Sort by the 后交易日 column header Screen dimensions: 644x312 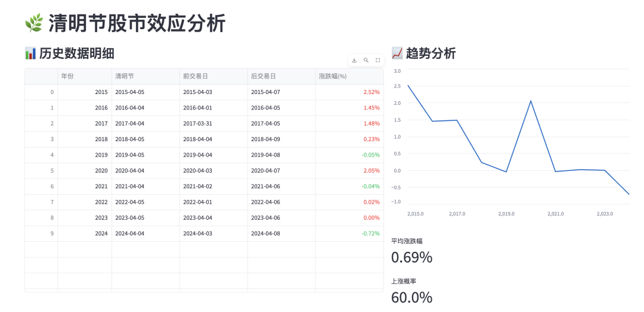click(281, 76)
